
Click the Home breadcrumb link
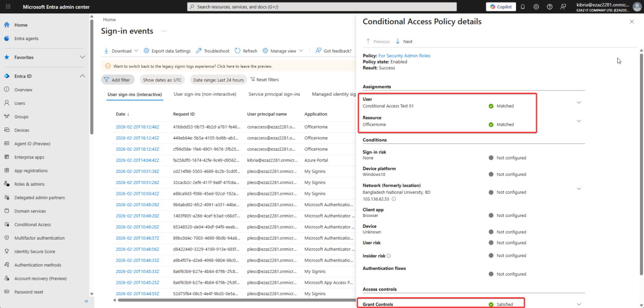click(109, 20)
